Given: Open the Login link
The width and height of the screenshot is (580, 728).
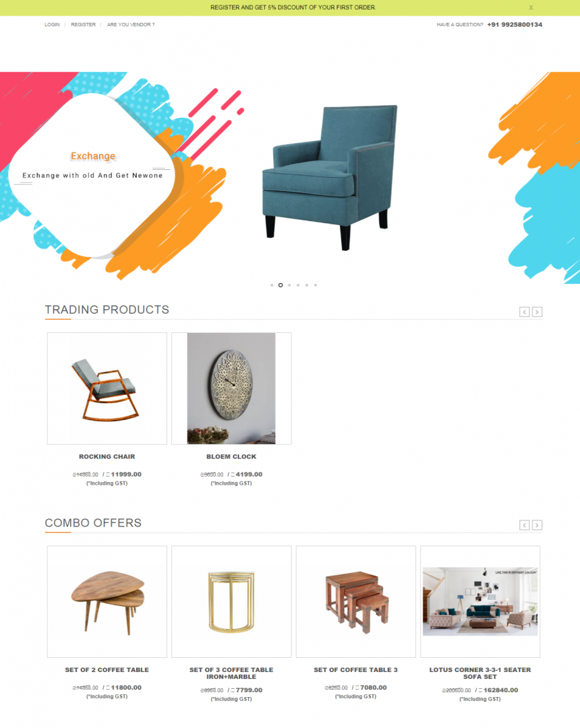Looking at the screenshot, I should [52, 25].
